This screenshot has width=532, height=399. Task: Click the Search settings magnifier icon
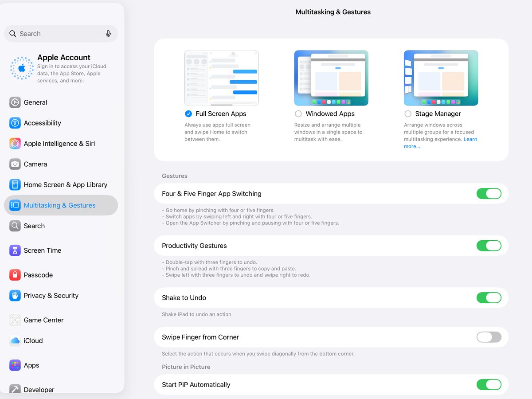pos(15,226)
